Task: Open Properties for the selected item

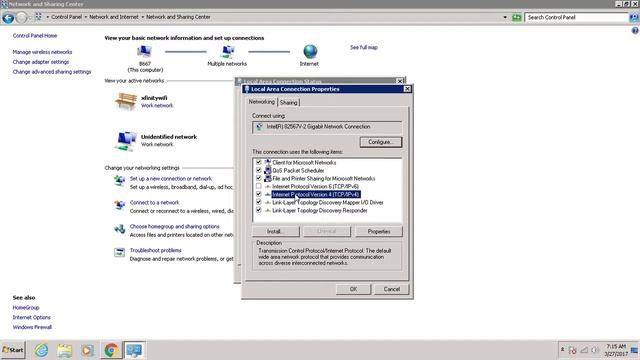Action: point(379,231)
